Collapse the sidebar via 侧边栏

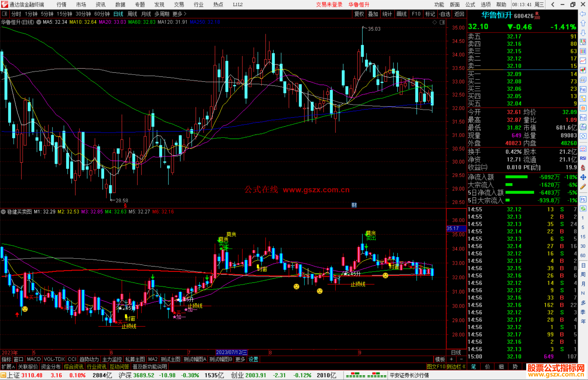456,367
